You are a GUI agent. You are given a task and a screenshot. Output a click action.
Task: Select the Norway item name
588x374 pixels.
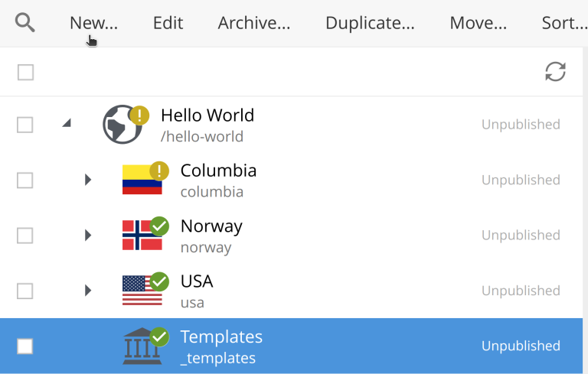click(211, 226)
